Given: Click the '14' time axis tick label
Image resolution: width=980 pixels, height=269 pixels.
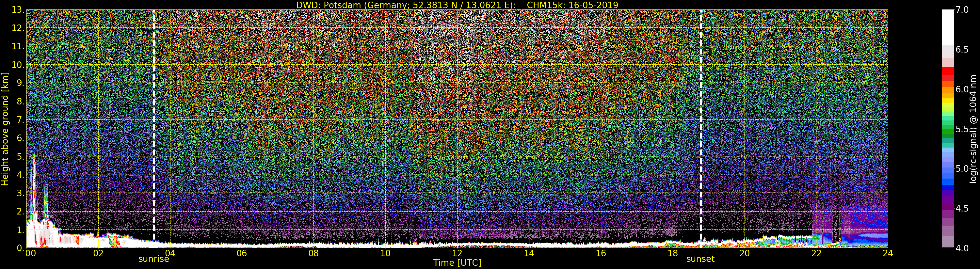Looking at the screenshot, I should point(529,253).
